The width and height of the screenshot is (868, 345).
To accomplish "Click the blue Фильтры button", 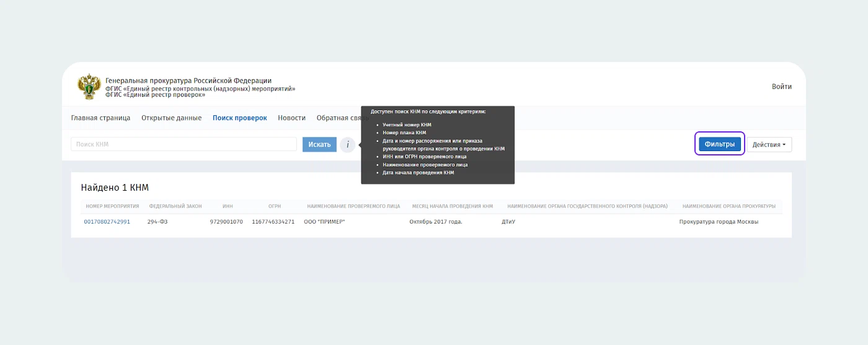I will click(x=719, y=144).
